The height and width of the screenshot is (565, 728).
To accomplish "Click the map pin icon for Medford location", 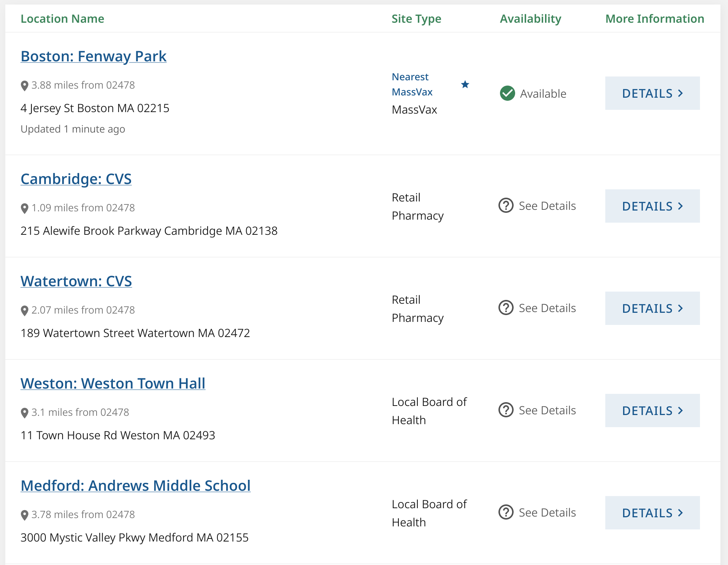I will point(25,515).
